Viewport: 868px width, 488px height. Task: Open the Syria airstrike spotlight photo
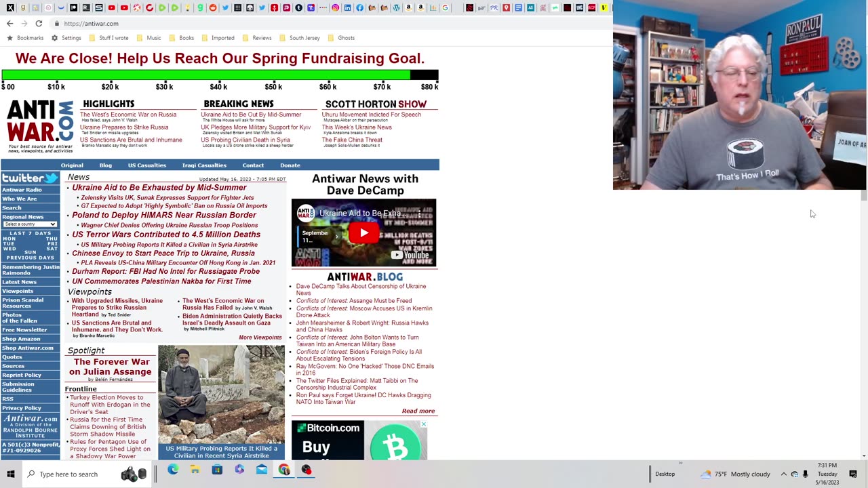(x=221, y=394)
